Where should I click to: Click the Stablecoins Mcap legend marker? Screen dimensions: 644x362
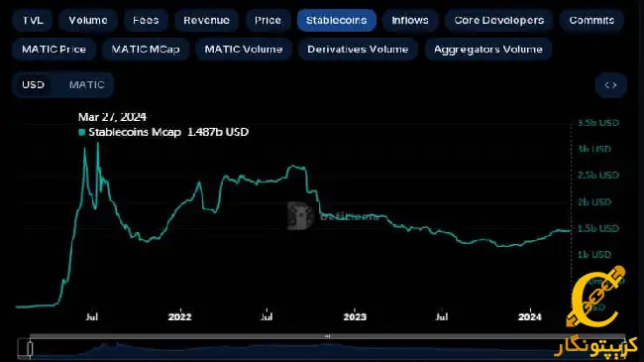pyautogui.click(x=81, y=132)
